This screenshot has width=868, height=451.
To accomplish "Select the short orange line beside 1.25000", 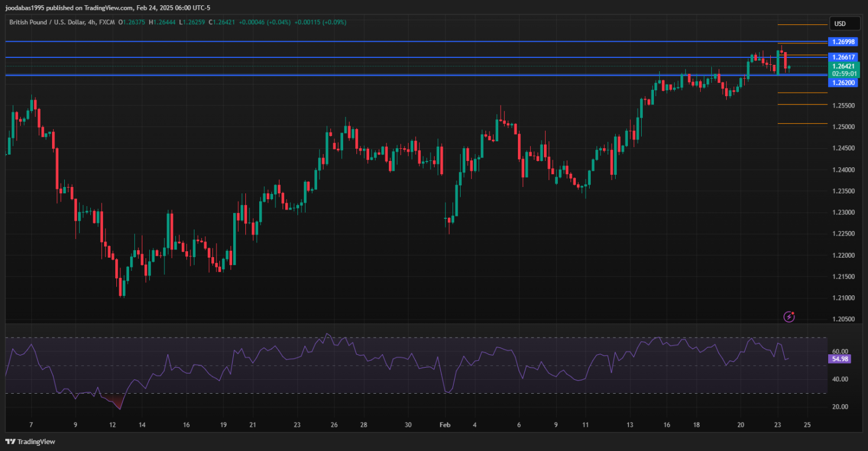I will (802, 123).
